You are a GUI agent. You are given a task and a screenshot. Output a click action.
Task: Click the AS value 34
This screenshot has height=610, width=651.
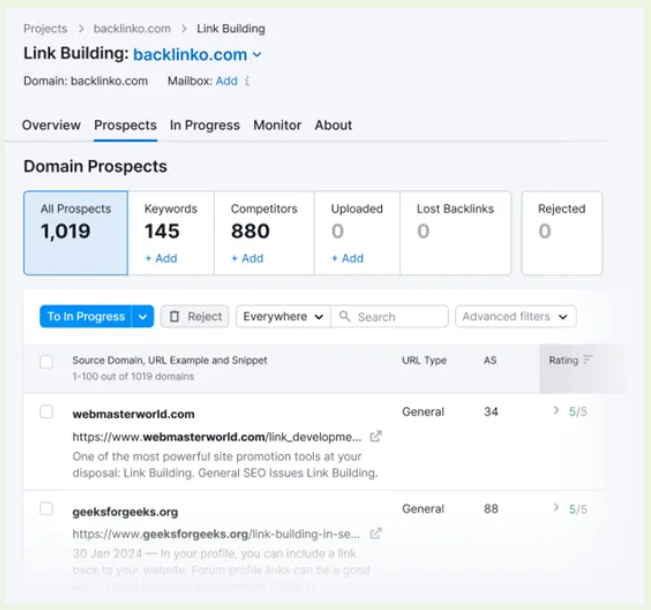(491, 412)
